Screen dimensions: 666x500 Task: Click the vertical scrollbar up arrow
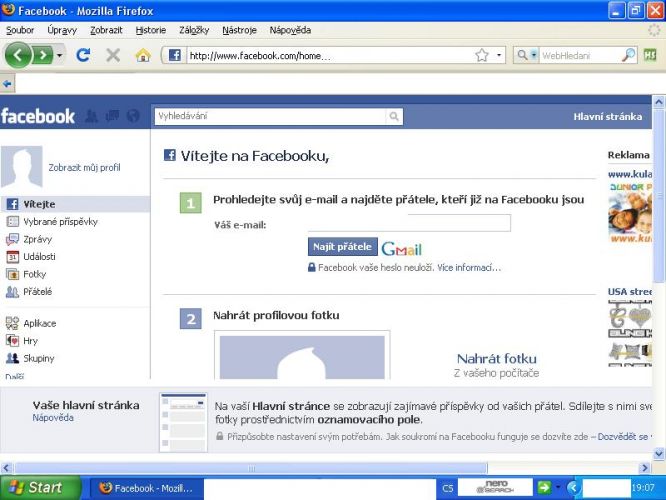[x=659, y=102]
